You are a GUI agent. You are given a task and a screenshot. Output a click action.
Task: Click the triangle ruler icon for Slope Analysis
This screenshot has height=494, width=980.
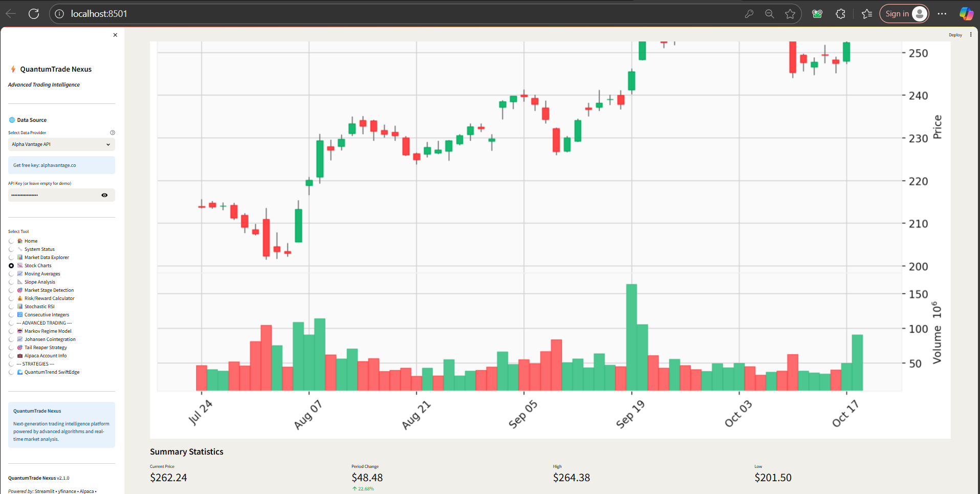pos(20,282)
